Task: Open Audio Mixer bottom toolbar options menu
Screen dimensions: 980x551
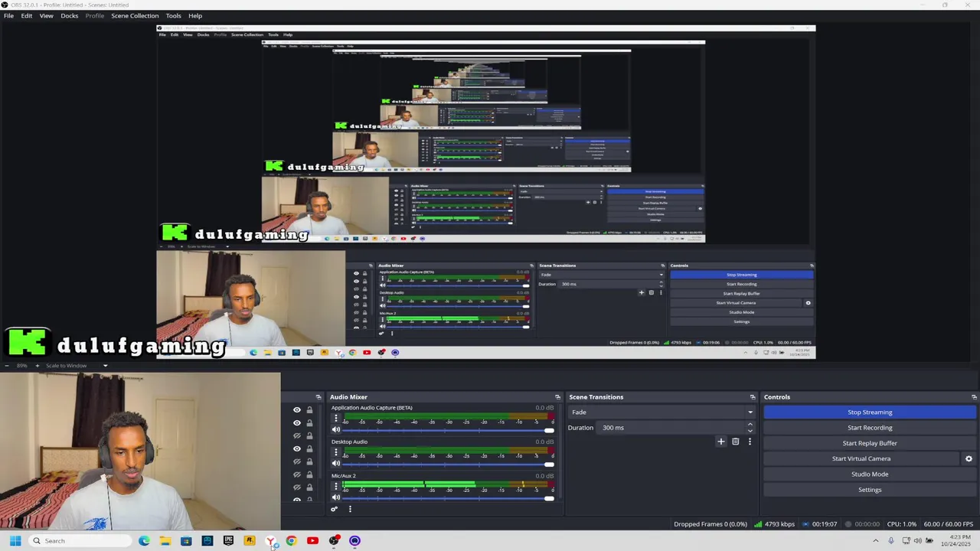Action: [350, 509]
